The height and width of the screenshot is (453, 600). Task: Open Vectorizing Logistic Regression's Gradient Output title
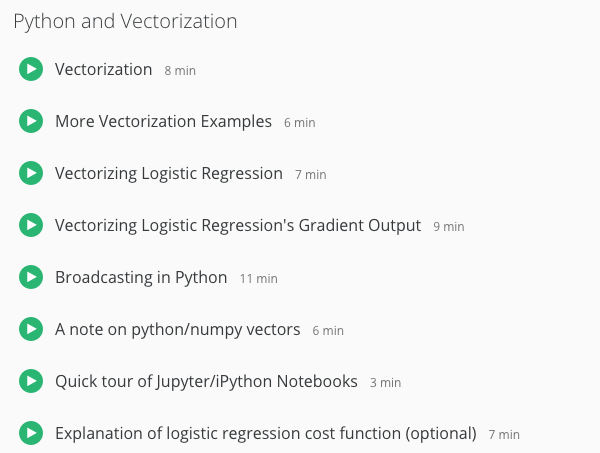point(238,225)
